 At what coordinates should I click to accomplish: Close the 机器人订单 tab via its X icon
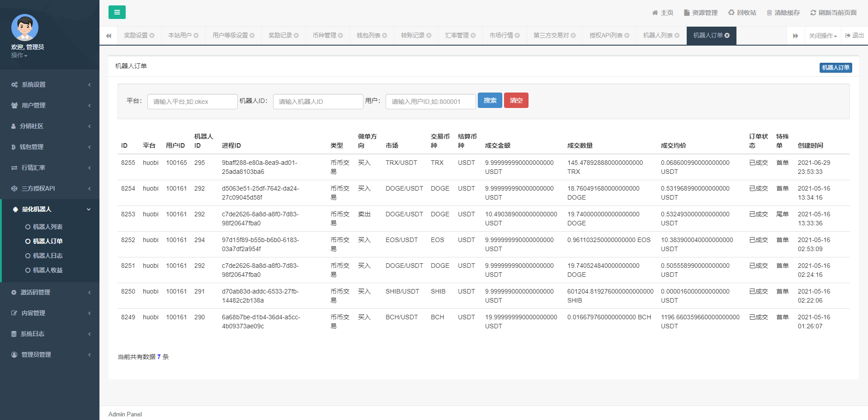727,36
